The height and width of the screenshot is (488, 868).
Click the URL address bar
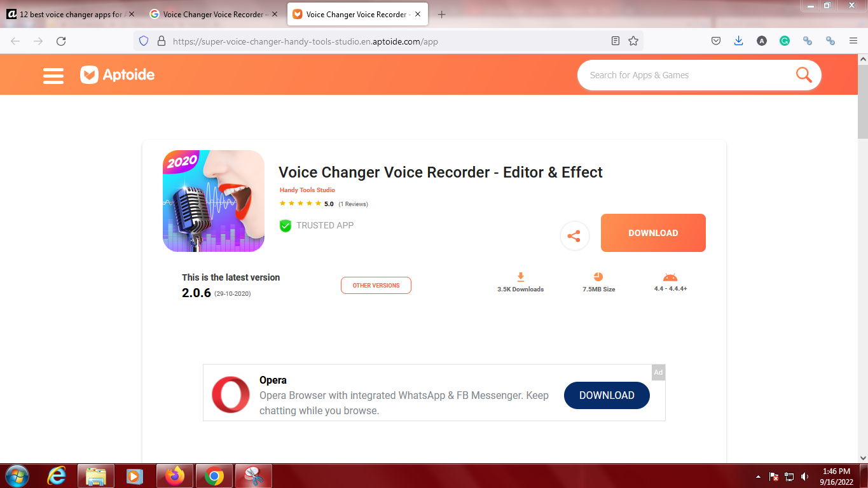388,41
